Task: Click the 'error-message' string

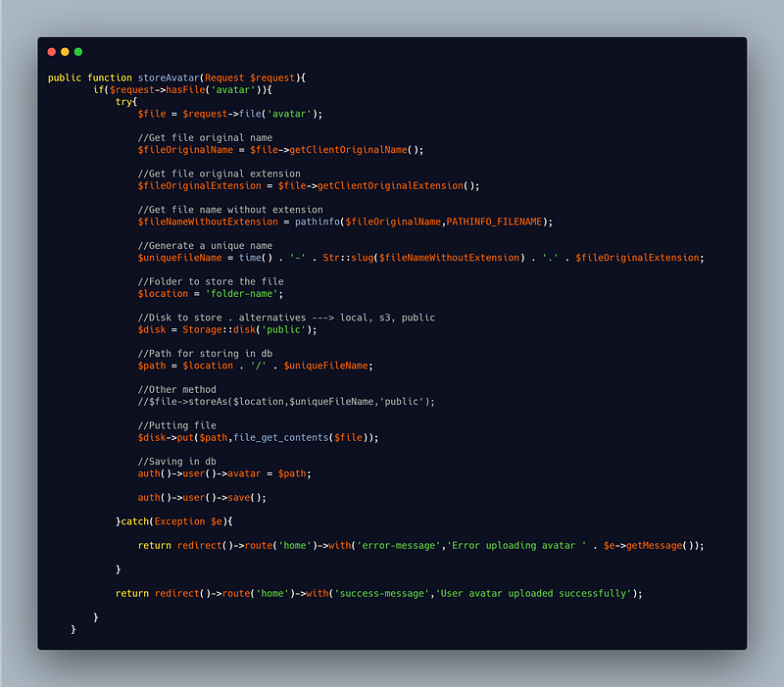Action: click(399, 546)
